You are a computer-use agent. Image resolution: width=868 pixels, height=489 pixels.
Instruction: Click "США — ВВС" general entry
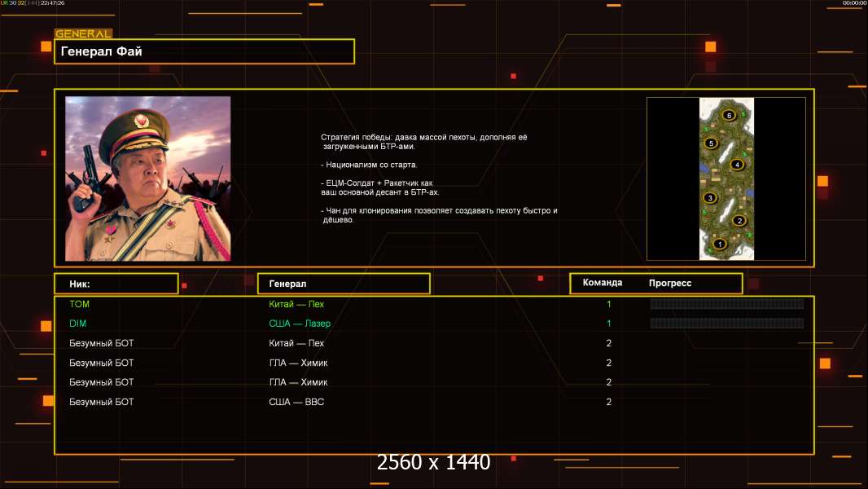coord(296,402)
